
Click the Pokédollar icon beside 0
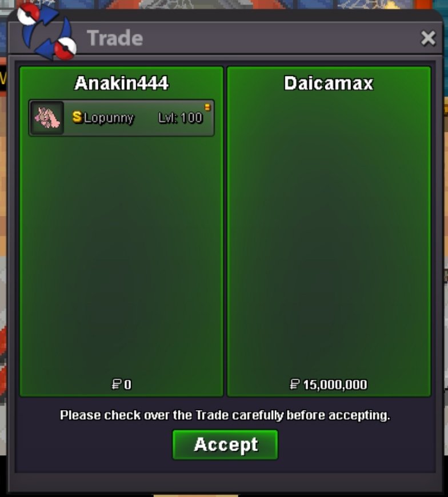117,384
